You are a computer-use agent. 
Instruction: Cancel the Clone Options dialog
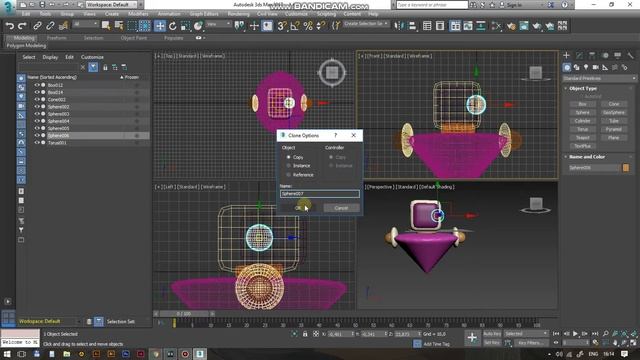[341, 208]
